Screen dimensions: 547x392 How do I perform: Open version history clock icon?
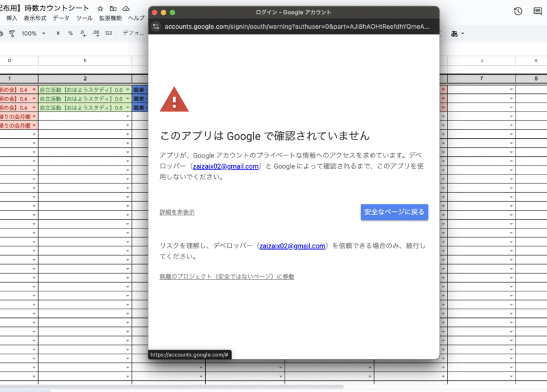click(518, 11)
